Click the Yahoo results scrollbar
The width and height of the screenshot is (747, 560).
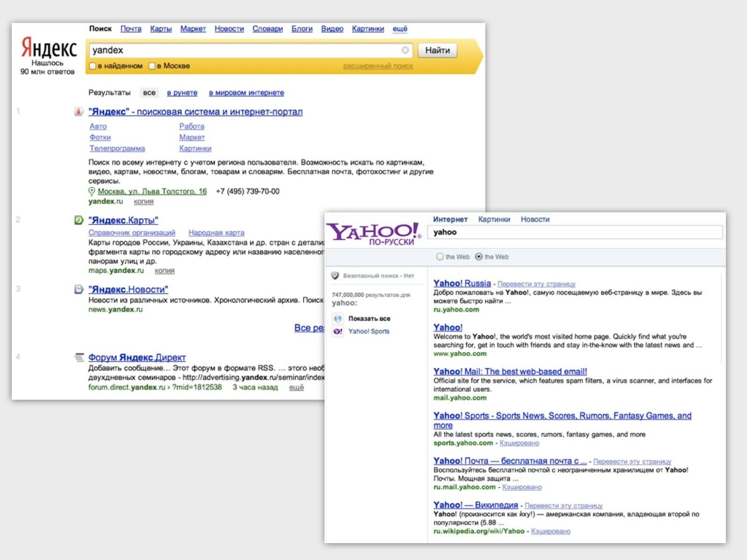pyautogui.click(x=721, y=319)
